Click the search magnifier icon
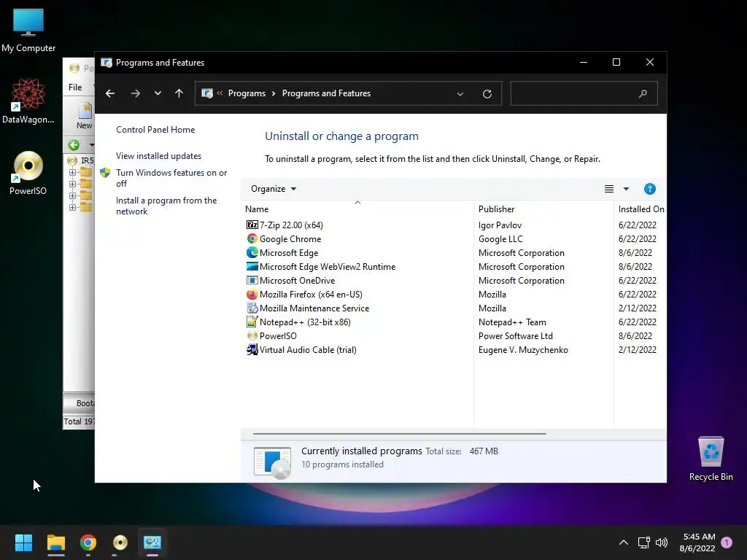This screenshot has width=747, height=560. [x=643, y=93]
